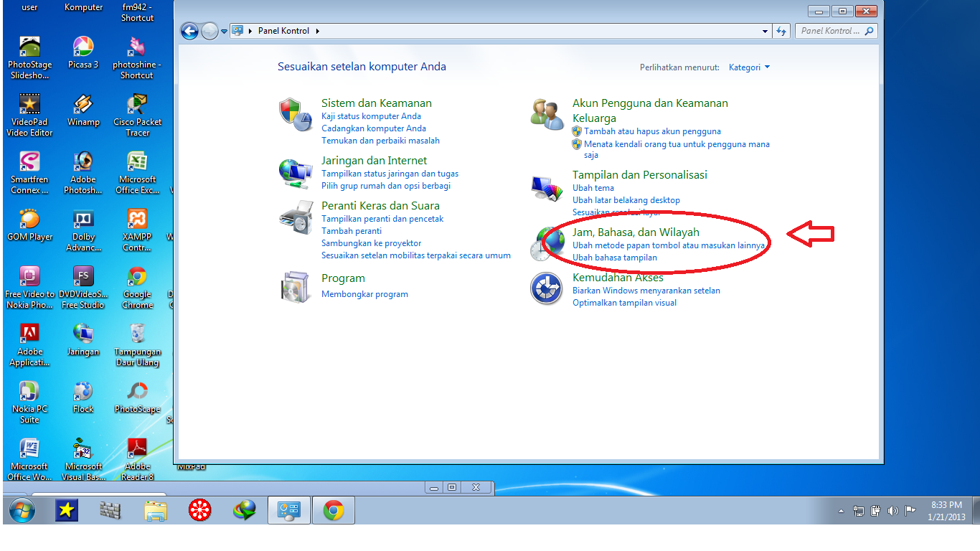Click the Panel Kontrol breadcrumb
The height and width of the screenshot is (551, 980).
(x=284, y=31)
